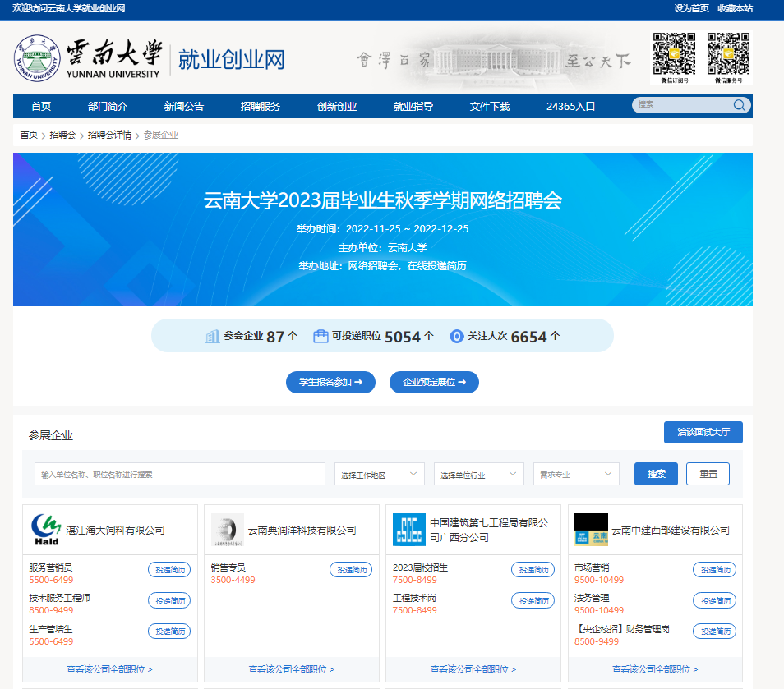This screenshot has width=784, height=689.
Task: Click the 云南中建西部建设 company logo
Action: [x=591, y=530]
